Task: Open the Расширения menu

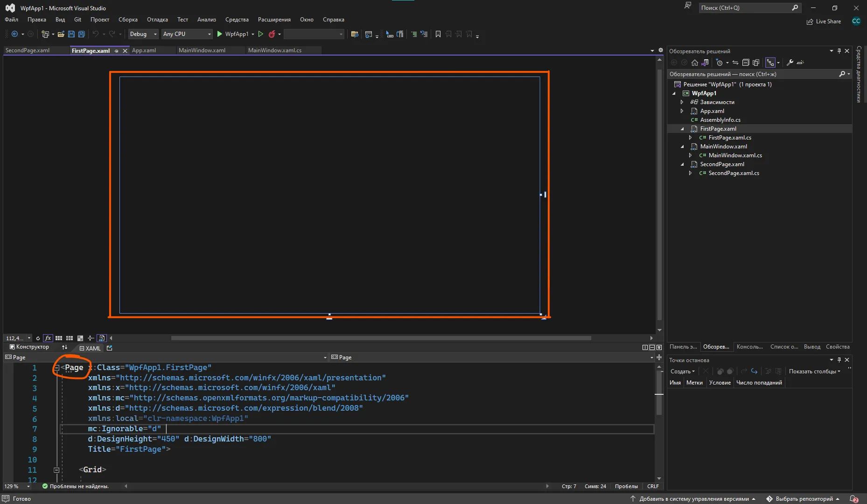Action: coord(274,20)
